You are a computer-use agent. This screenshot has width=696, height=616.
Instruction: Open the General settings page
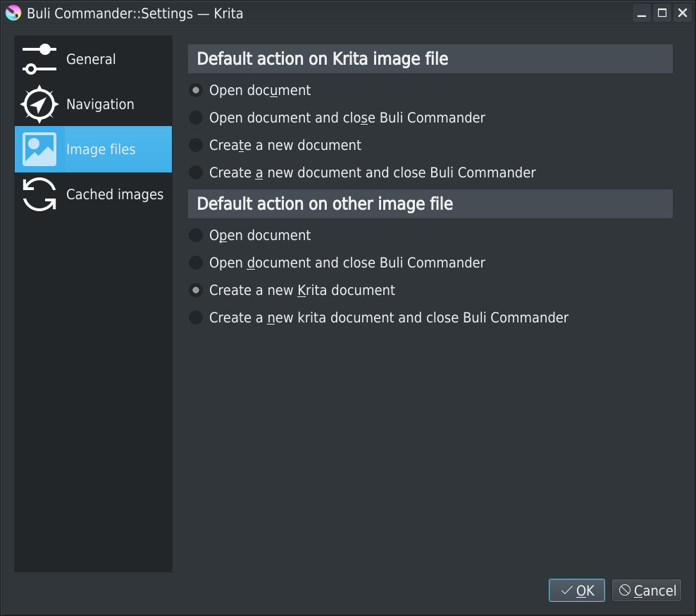91,59
